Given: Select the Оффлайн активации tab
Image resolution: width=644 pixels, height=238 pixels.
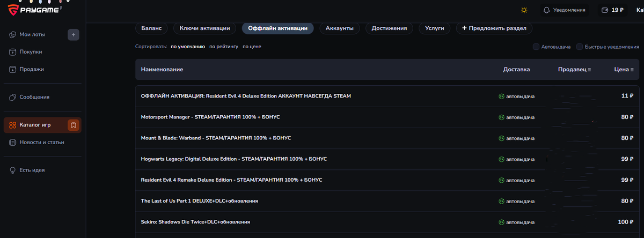Looking at the screenshot, I should coord(278,28).
